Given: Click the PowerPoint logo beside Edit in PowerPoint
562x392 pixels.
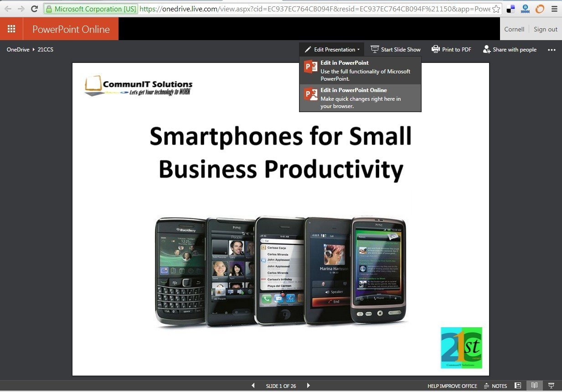Looking at the screenshot, I should [311, 67].
